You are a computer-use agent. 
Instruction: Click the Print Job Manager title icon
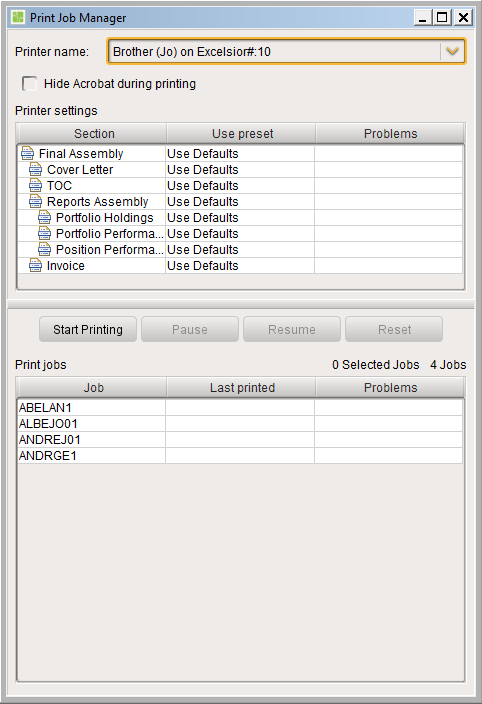point(18,18)
